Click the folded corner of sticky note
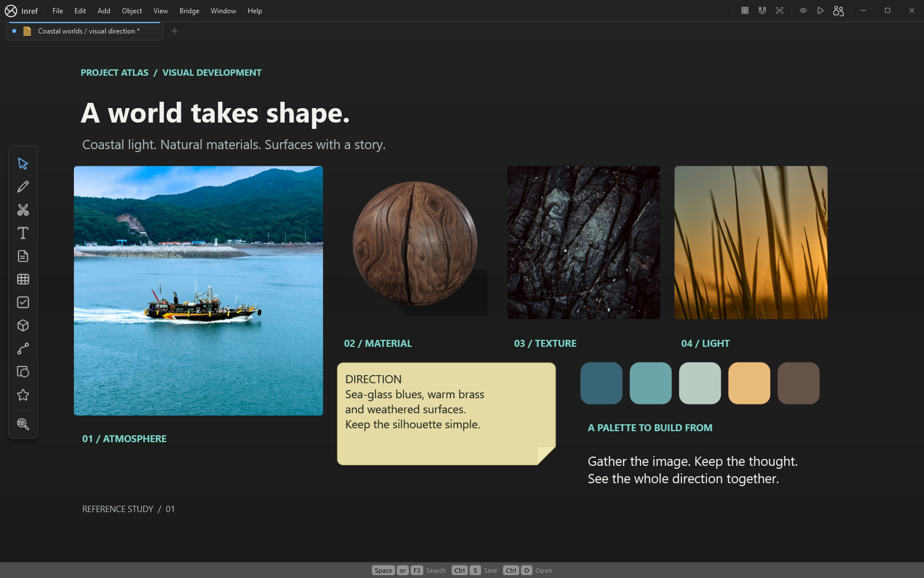This screenshot has height=578, width=924. (546, 455)
